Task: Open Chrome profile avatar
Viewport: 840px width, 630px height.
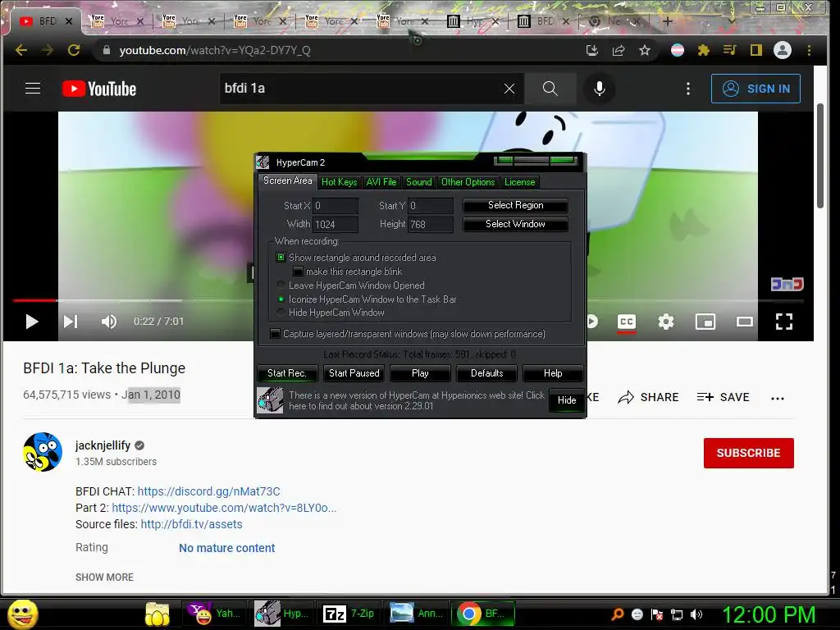Action: (x=782, y=50)
